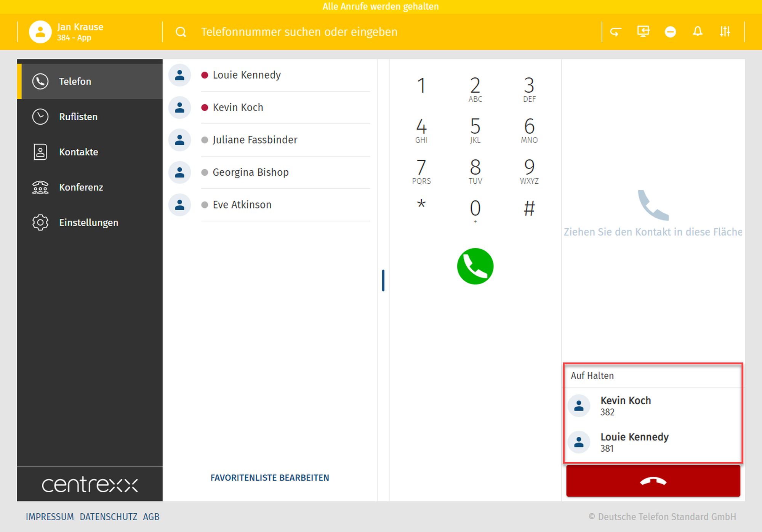
Task: Click the search magnifier icon
Action: (181, 32)
